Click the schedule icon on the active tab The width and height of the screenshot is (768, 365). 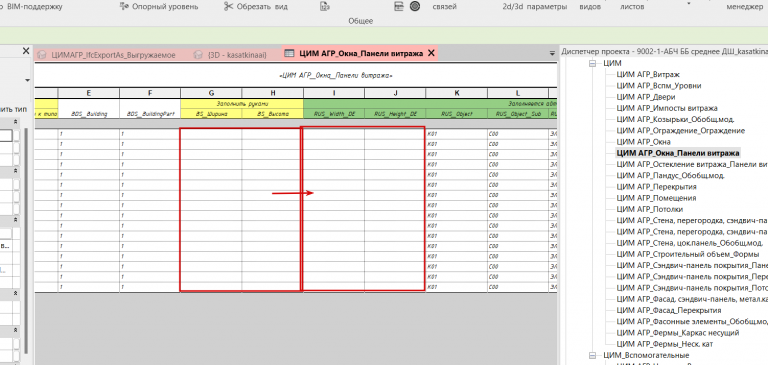289,53
